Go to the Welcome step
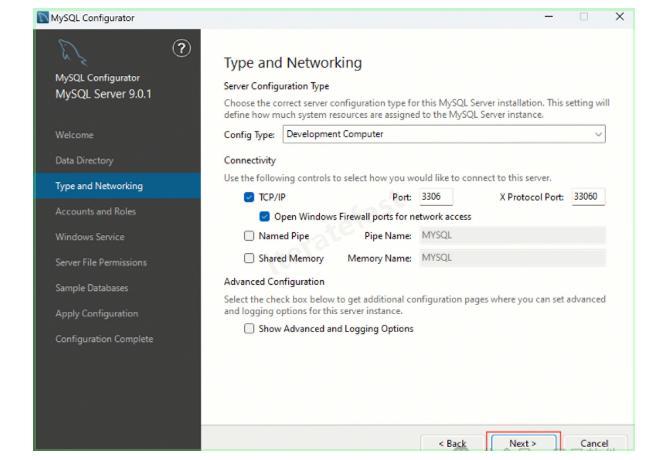 click(74, 135)
